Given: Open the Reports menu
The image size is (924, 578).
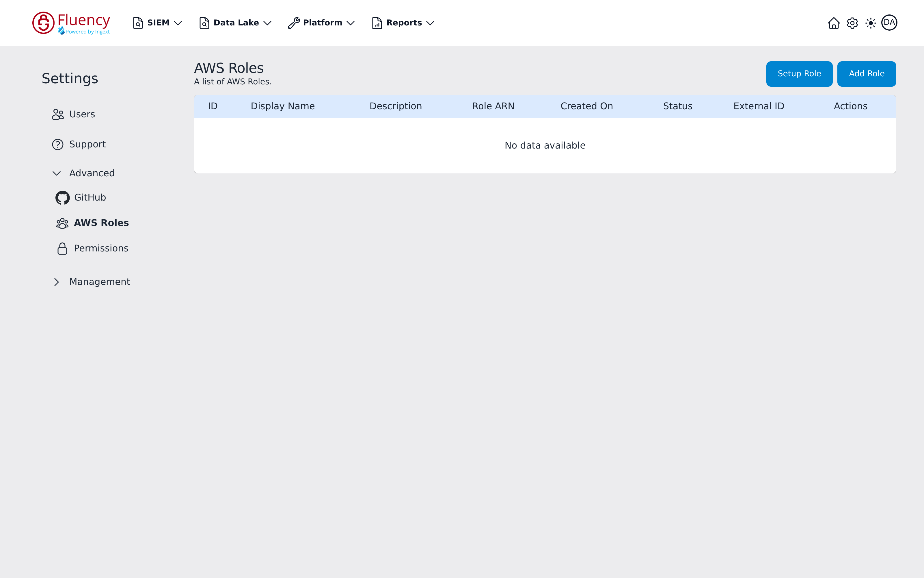Looking at the screenshot, I should pyautogui.click(x=403, y=23).
